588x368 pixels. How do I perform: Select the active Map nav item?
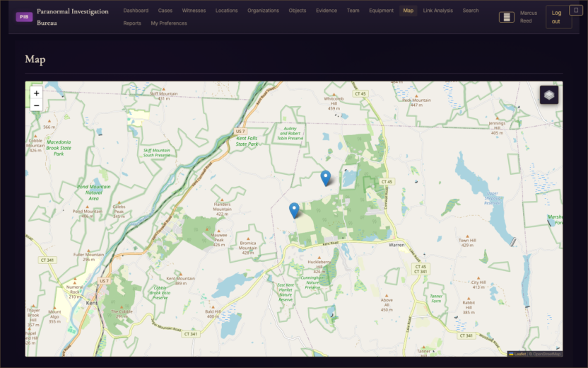(x=408, y=11)
